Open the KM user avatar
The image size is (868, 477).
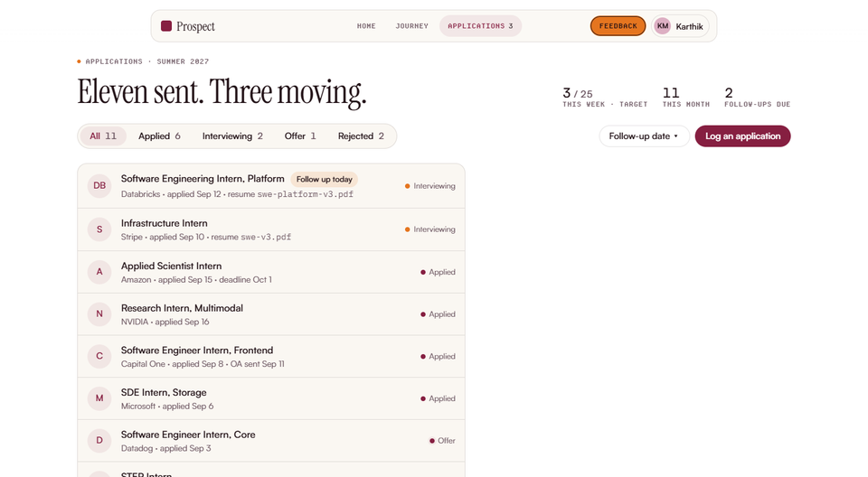pyautogui.click(x=663, y=26)
